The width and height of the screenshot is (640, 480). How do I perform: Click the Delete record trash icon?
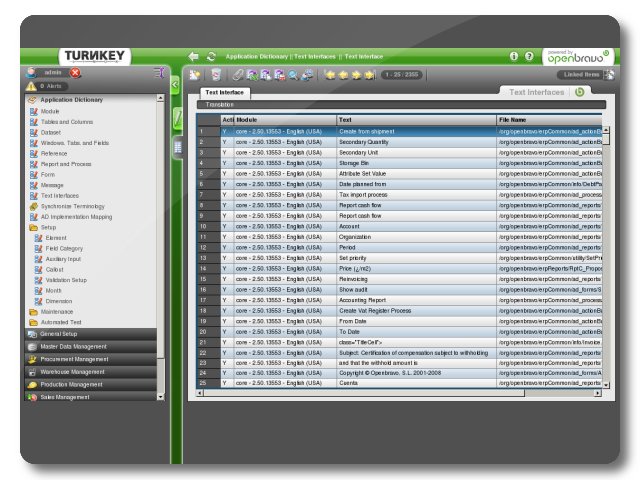[x=216, y=75]
